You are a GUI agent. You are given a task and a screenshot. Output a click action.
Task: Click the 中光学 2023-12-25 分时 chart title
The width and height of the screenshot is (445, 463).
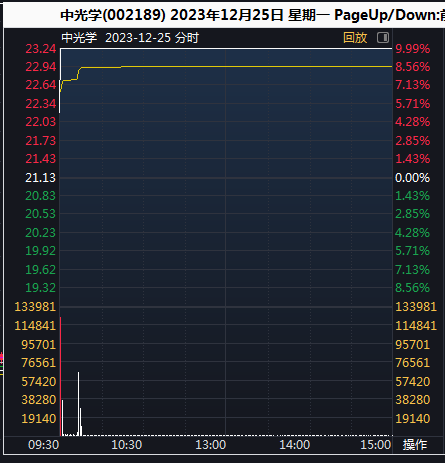click(130, 38)
